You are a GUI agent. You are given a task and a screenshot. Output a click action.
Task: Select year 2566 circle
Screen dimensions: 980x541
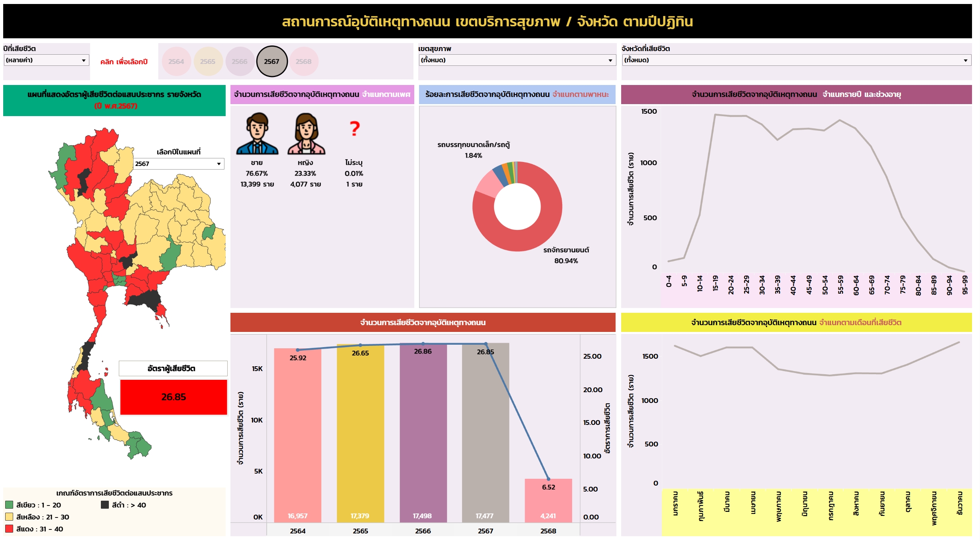tap(240, 61)
